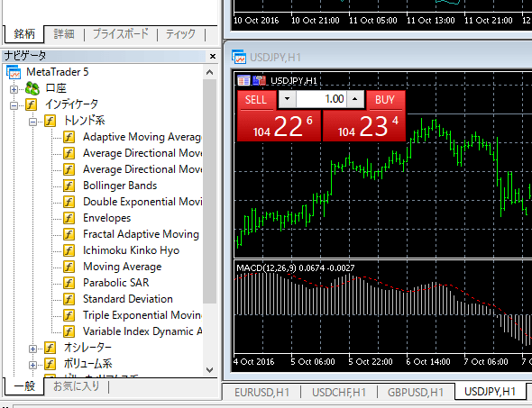Screen dimensions: 532x408
Task: Switch to the プライスボード tab
Action: pyautogui.click(x=121, y=34)
